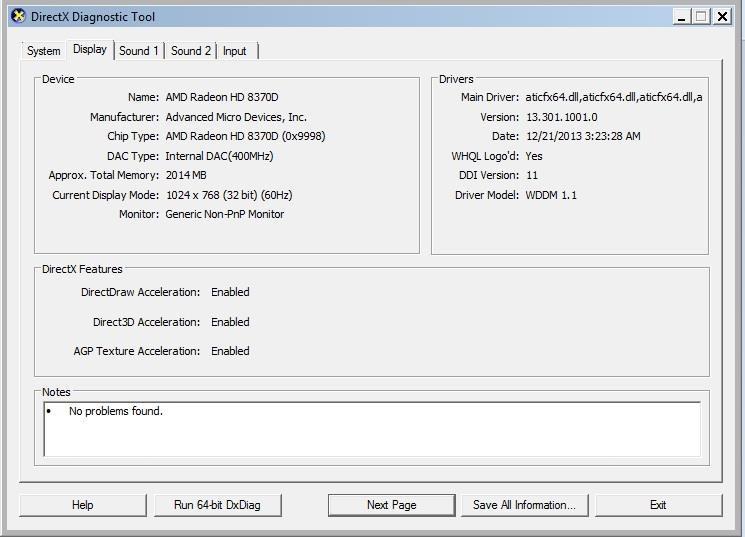The height and width of the screenshot is (537, 745).
Task: Click the disabled maximize window button
Action: pos(701,17)
